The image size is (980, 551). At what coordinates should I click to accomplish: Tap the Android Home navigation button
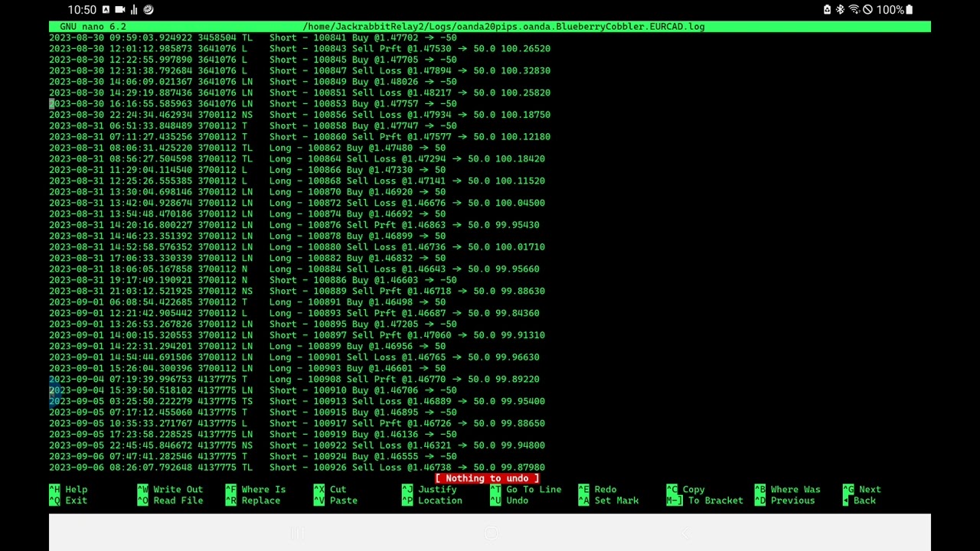[x=491, y=533]
